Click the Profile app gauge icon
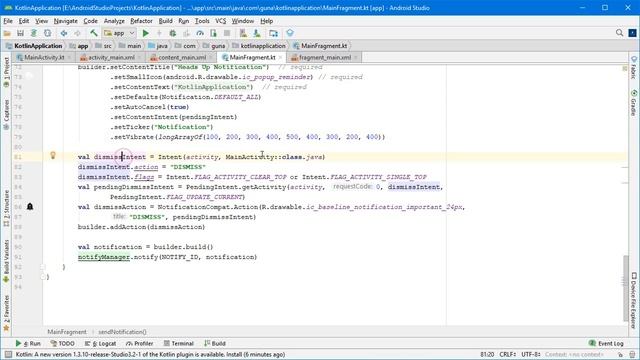This screenshot has width=640, height=360. (x=200, y=33)
